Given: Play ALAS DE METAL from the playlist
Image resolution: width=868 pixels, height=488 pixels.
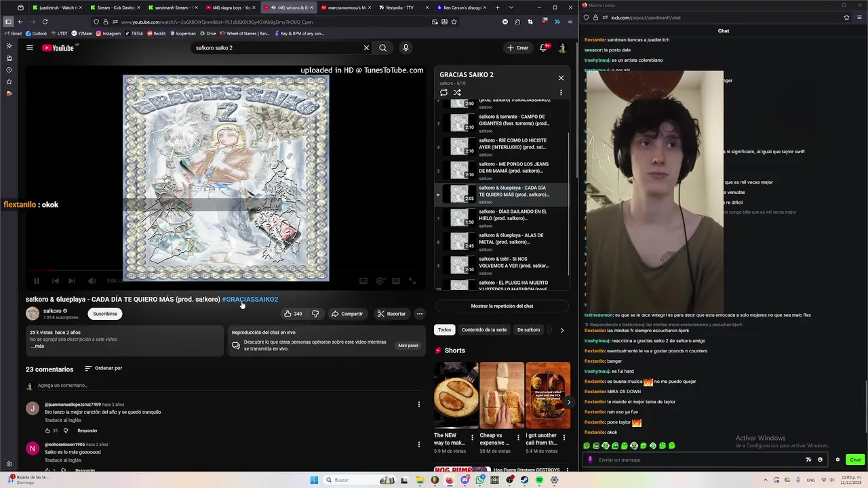Looking at the screenshot, I should [502, 242].
